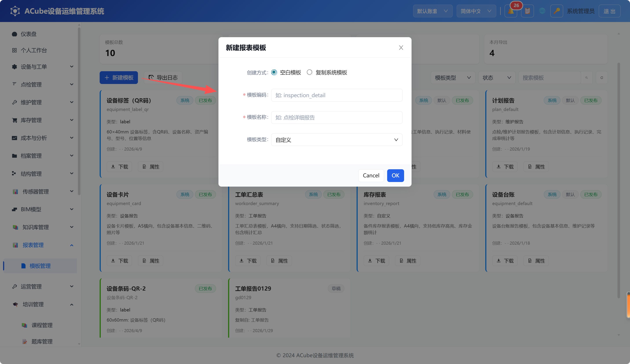Viewport: 630px width, 364px height.
Task: Open the 状态 filter dropdown
Action: pos(497,78)
